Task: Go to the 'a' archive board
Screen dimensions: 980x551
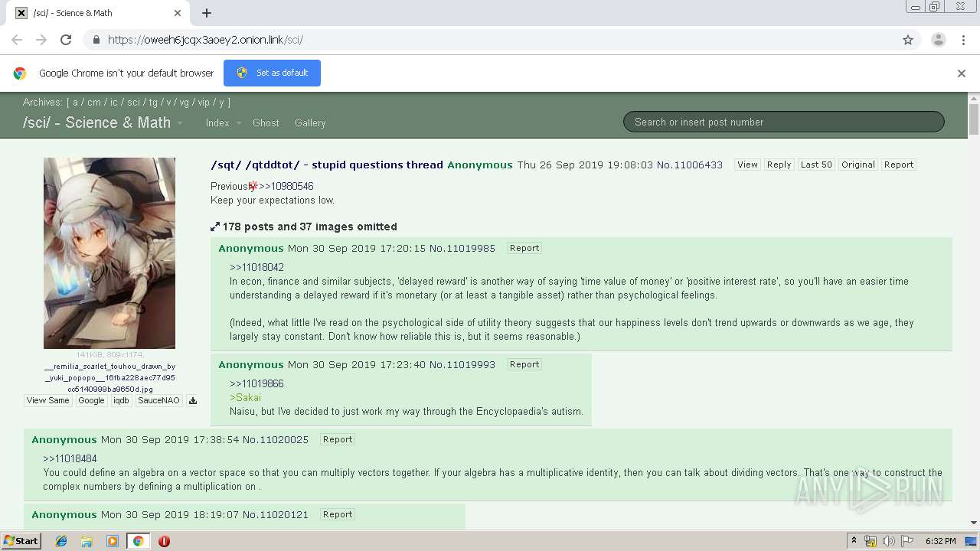Action: tap(76, 102)
